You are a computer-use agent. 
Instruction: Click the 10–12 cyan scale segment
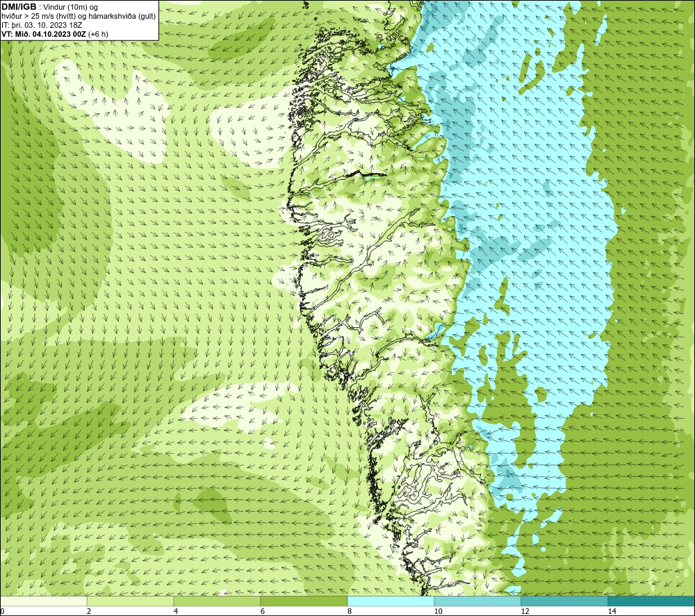tap(478, 601)
